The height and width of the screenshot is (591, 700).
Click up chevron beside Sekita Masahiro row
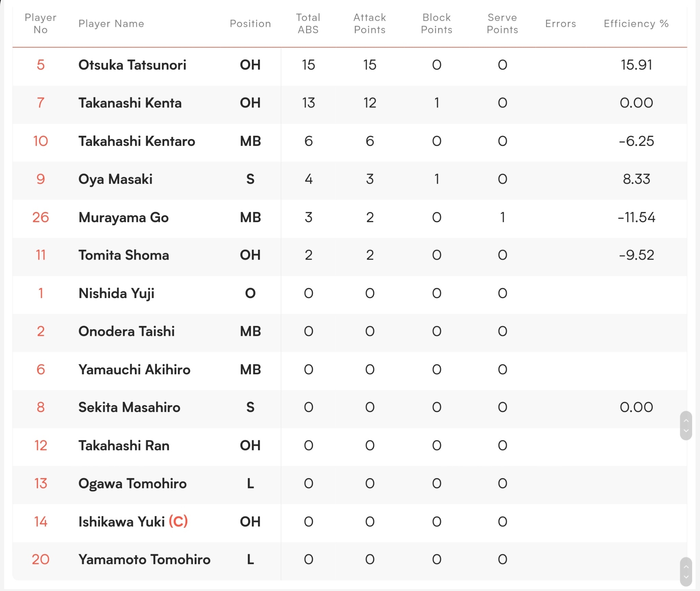pos(686,421)
